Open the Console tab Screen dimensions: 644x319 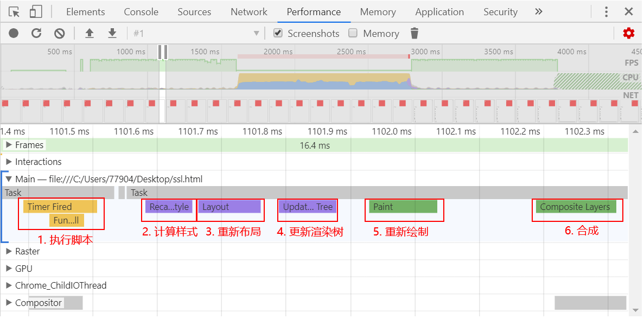click(141, 12)
